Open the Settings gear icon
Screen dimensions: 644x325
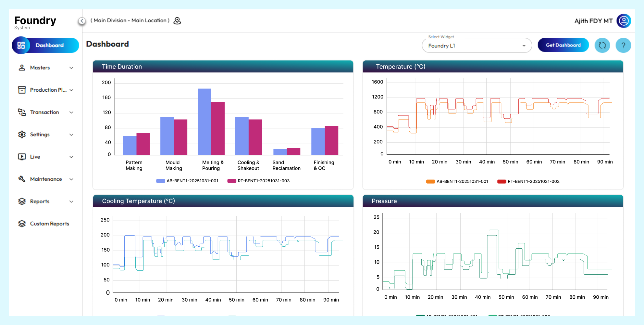coord(21,134)
